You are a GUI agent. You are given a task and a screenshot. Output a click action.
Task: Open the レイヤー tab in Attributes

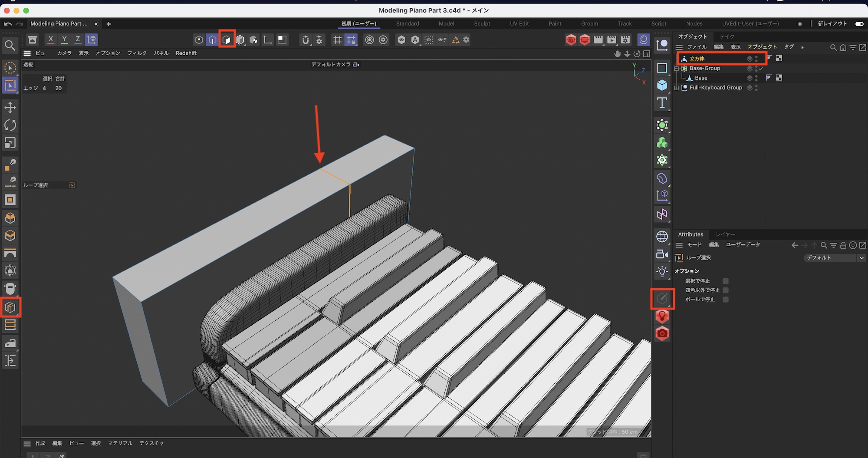[725, 234]
